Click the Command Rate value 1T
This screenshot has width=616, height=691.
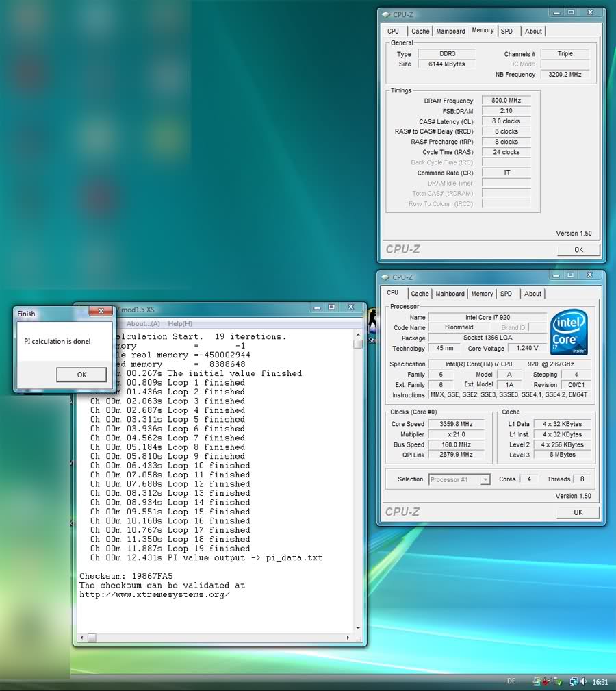pos(506,173)
